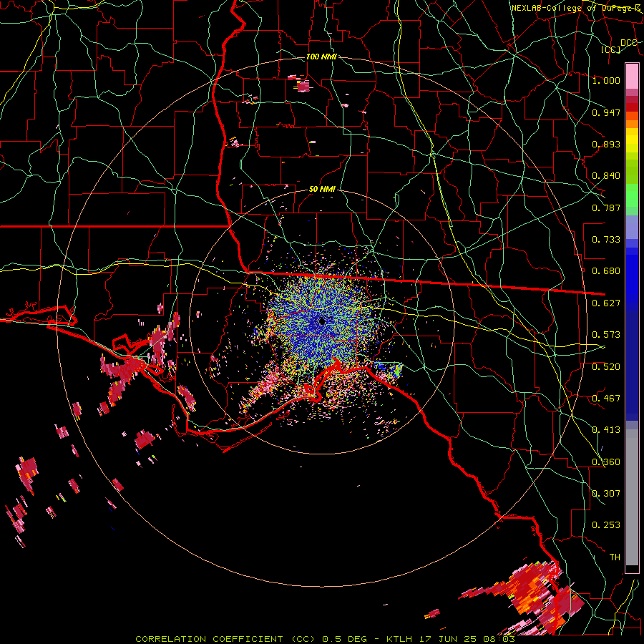Select the 0.840 color scale value
644x644 pixels.
point(606,176)
